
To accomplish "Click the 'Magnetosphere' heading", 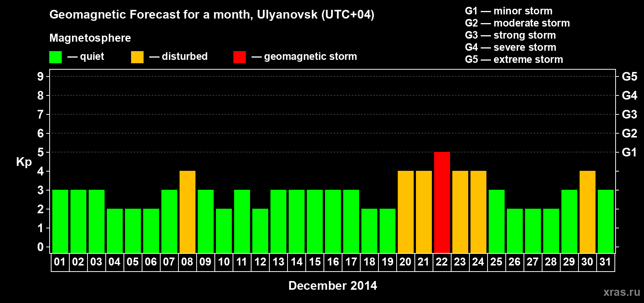I will [x=90, y=38].
